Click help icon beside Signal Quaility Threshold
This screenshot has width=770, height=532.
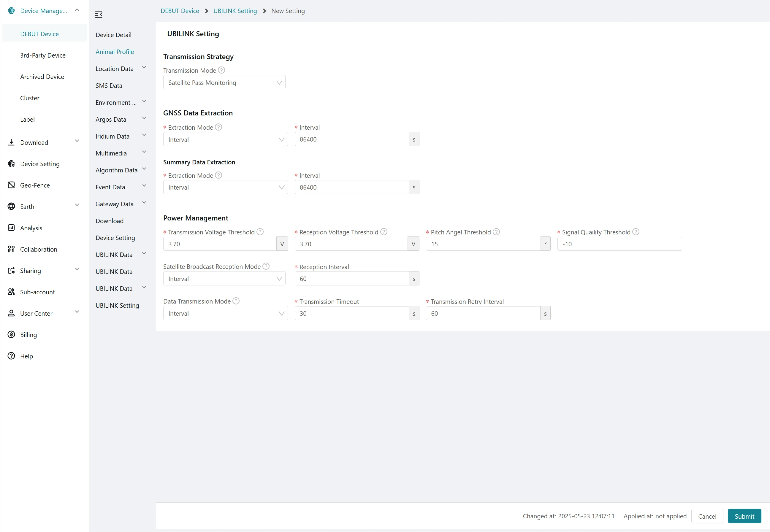(x=636, y=232)
